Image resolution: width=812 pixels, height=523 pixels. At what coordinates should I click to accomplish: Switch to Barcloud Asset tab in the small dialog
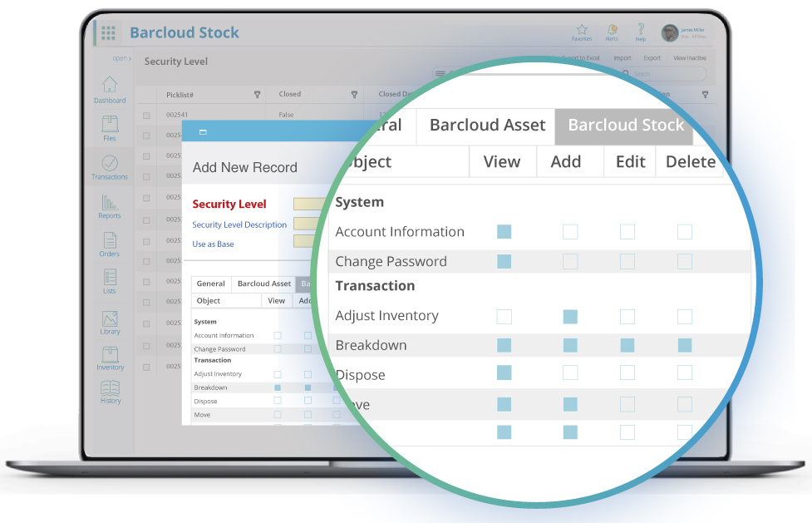[264, 284]
